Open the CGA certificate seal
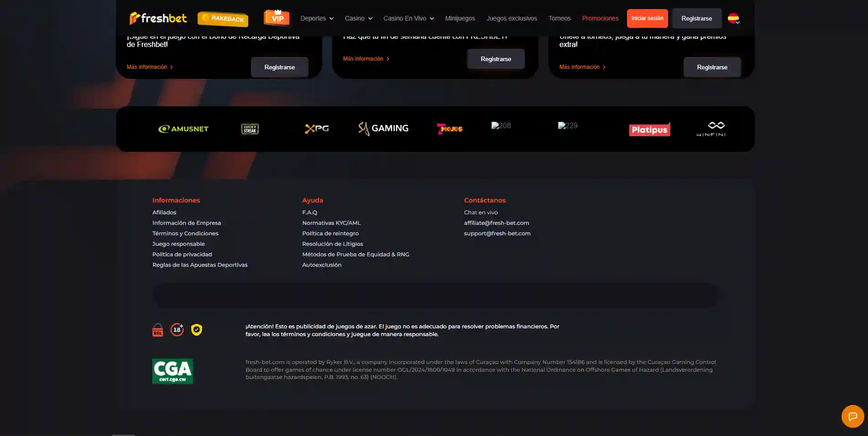 coord(173,371)
